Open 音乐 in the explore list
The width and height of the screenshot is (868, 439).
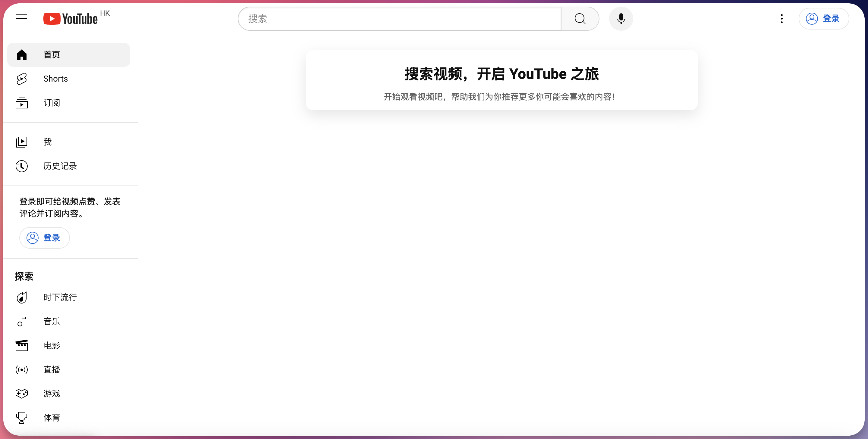[x=52, y=322]
